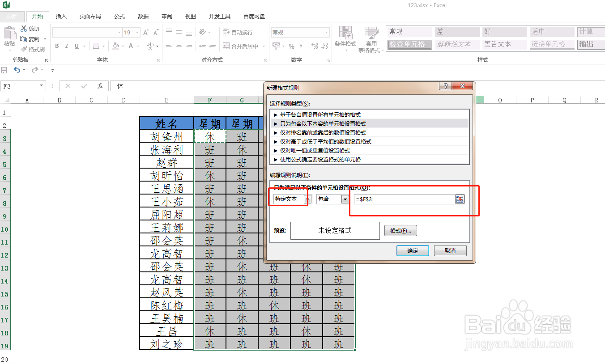The width and height of the screenshot is (605, 364).
Task: Click the Decrease Font Size icon
Action: click(156, 32)
